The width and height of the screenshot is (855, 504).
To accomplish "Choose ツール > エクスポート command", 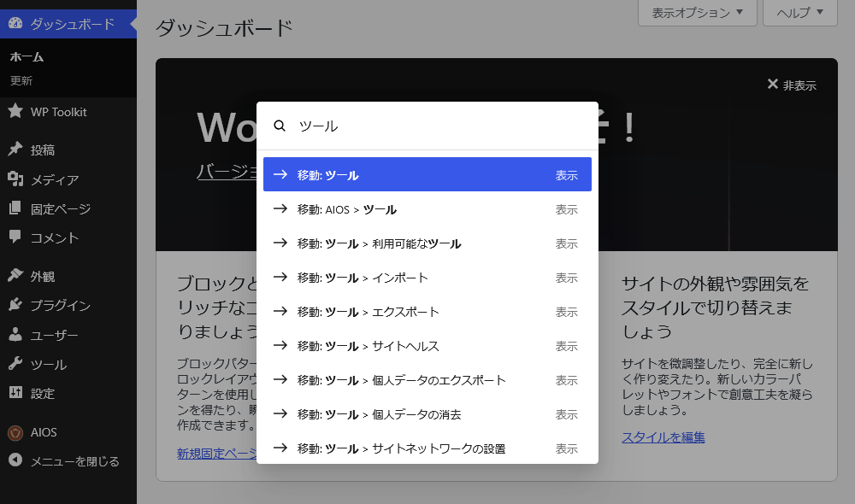I will tap(427, 312).
